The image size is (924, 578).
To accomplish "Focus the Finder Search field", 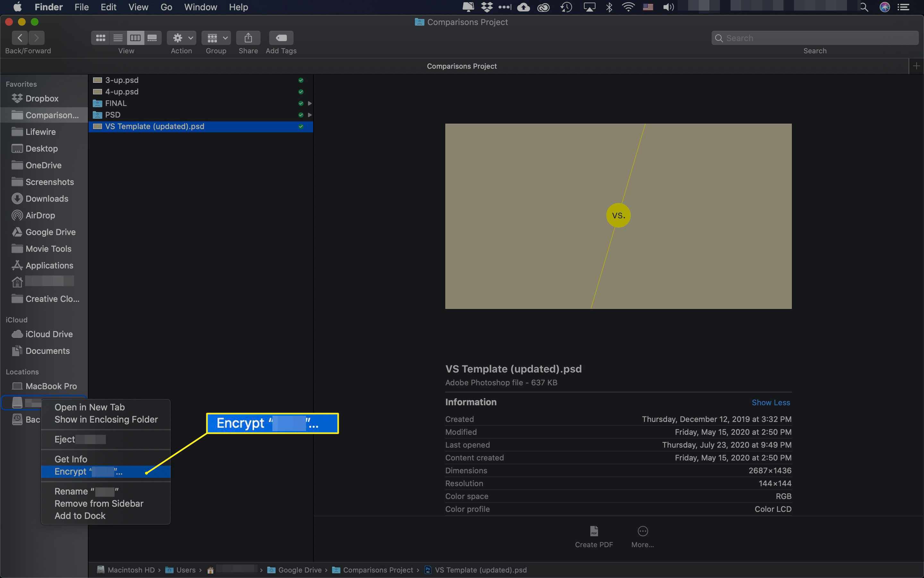I will click(x=815, y=38).
